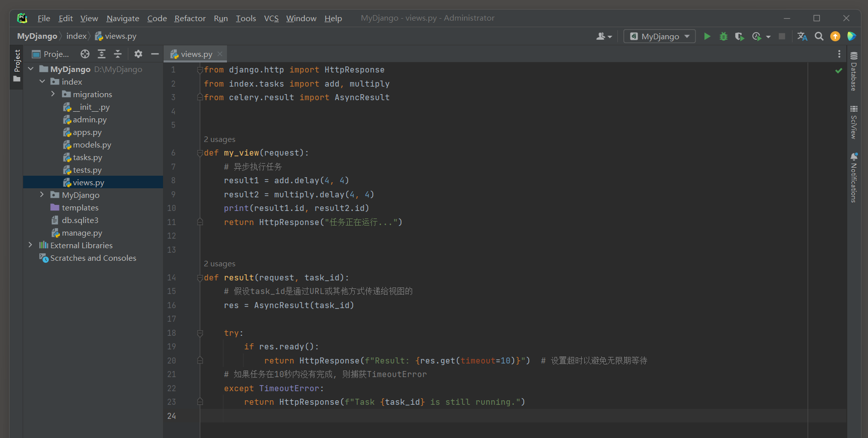Run MyDjango with coverage

tap(739, 36)
